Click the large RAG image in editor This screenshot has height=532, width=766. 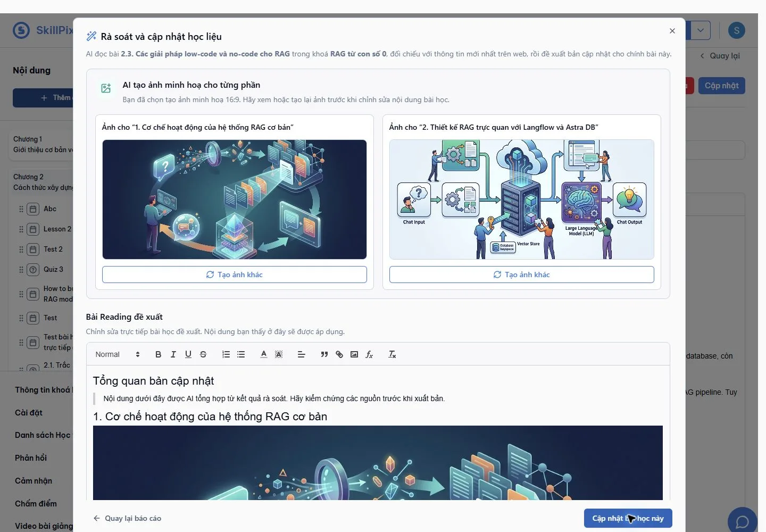click(378, 463)
